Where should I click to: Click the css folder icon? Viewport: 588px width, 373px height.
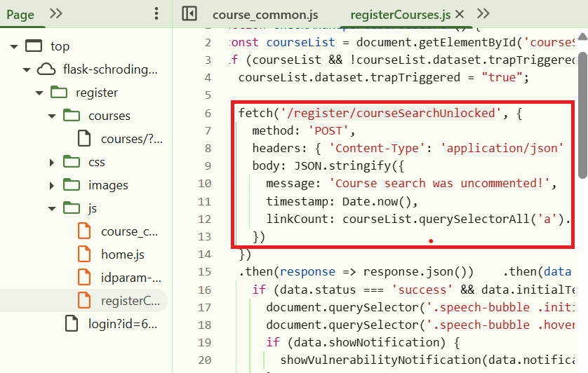tap(72, 161)
